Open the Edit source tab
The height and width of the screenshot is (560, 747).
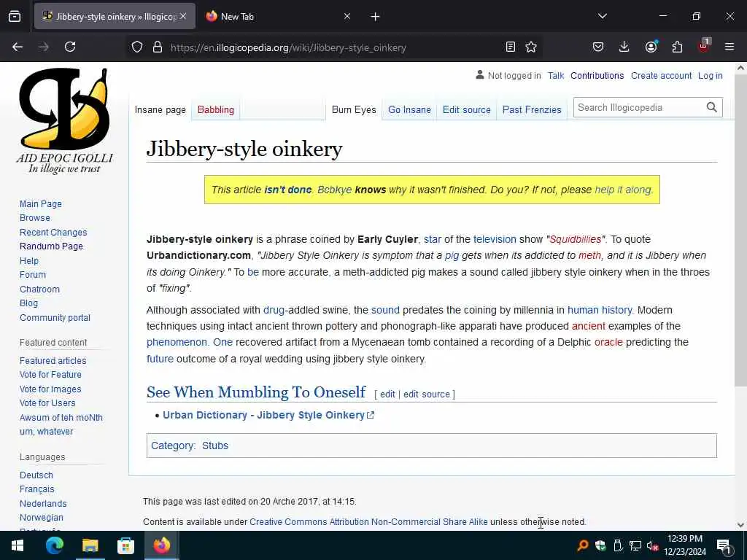pyautogui.click(x=466, y=110)
